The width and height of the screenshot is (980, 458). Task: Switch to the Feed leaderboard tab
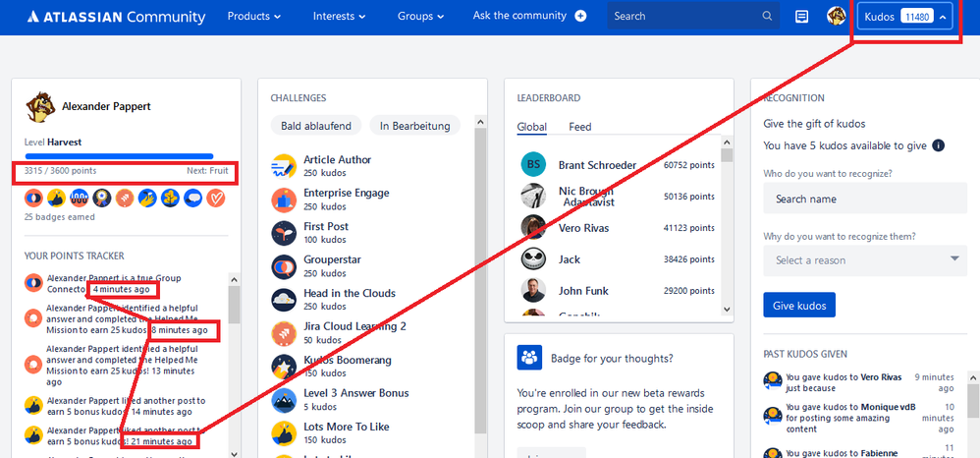[580, 127]
